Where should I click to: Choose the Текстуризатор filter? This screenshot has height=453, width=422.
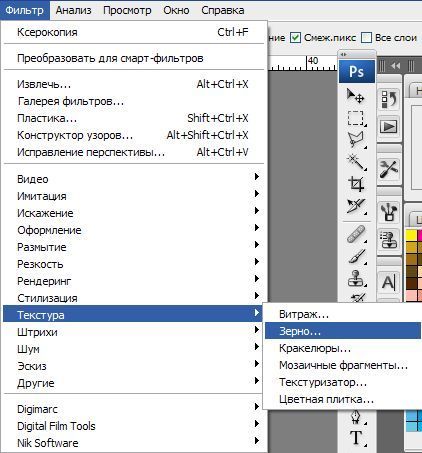point(343,382)
